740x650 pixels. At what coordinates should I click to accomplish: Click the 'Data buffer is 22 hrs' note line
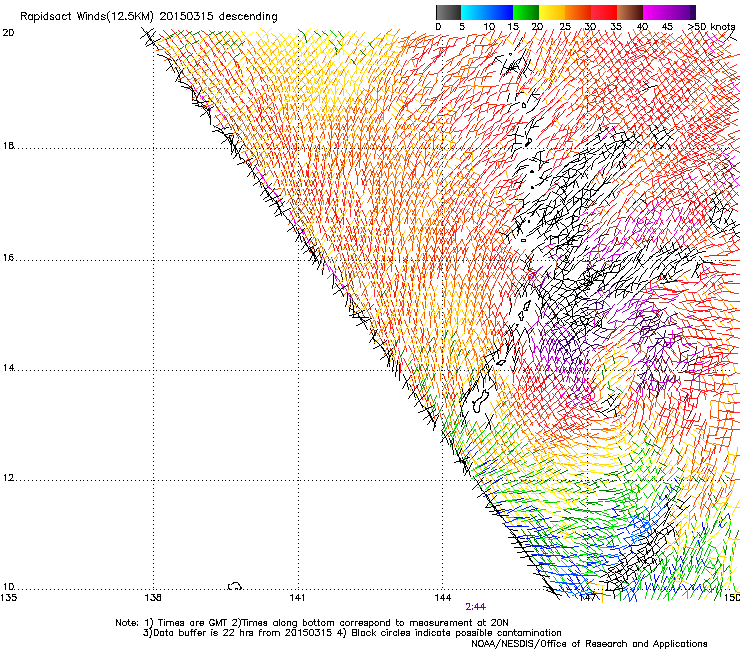coord(352,633)
